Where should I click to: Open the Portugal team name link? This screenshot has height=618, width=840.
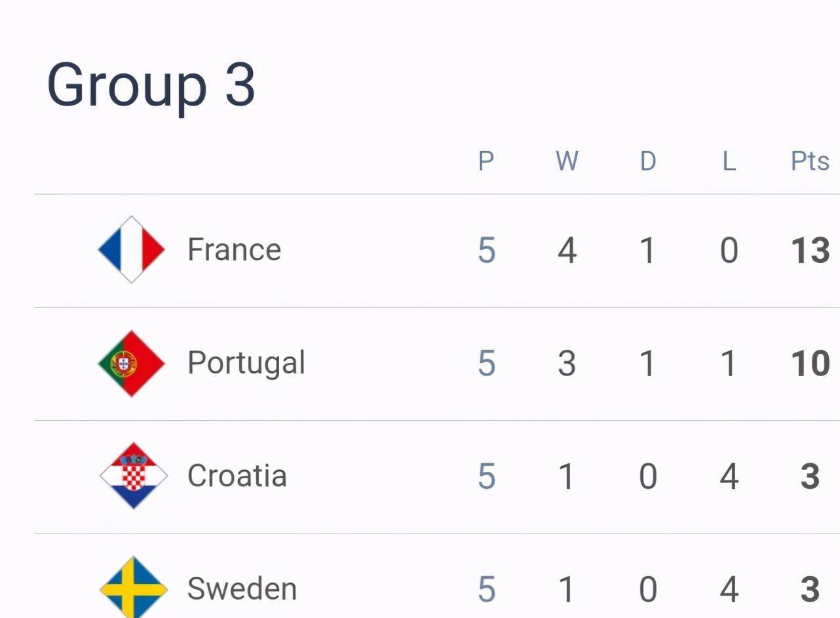pyautogui.click(x=246, y=364)
